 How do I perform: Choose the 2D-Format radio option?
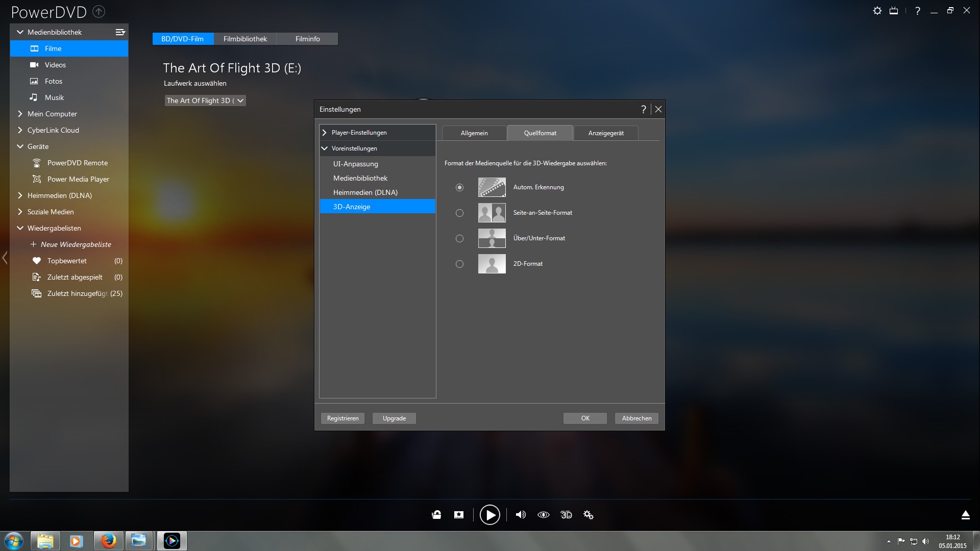tap(459, 264)
